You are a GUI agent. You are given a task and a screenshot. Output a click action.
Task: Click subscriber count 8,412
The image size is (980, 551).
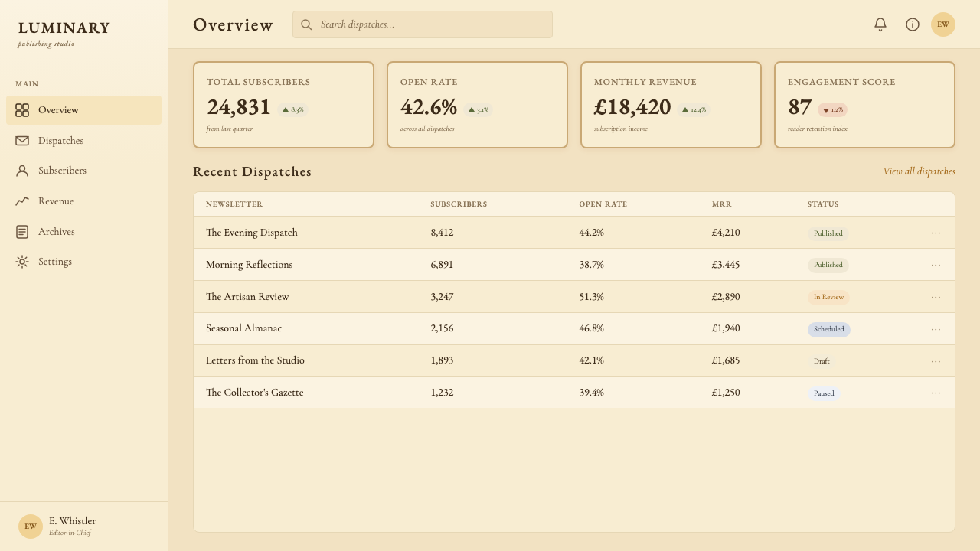(442, 233)
